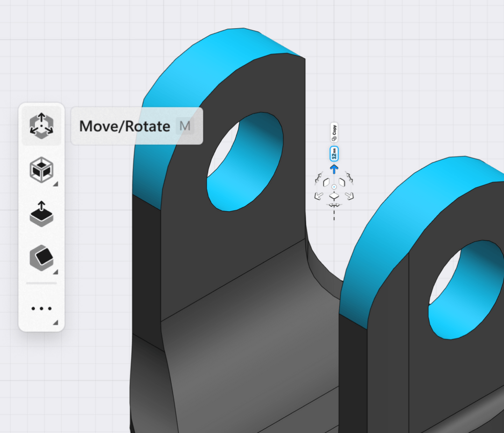Click the blue upward translation arrow
This screenshot has width=504, height=433.
click(334, 169)
